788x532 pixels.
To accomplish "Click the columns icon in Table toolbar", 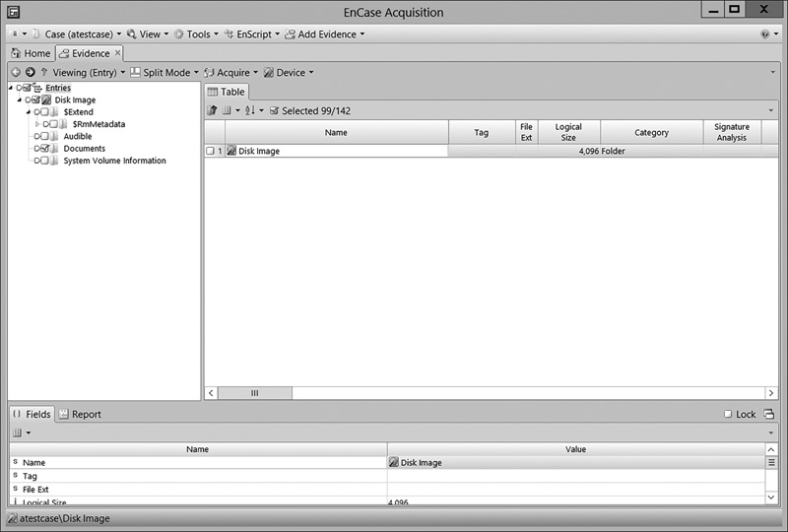I will pos(227,110).
